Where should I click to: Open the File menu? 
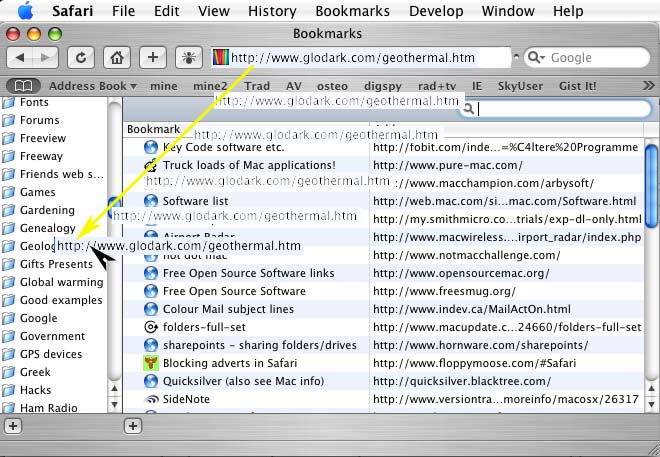[123, 11]
